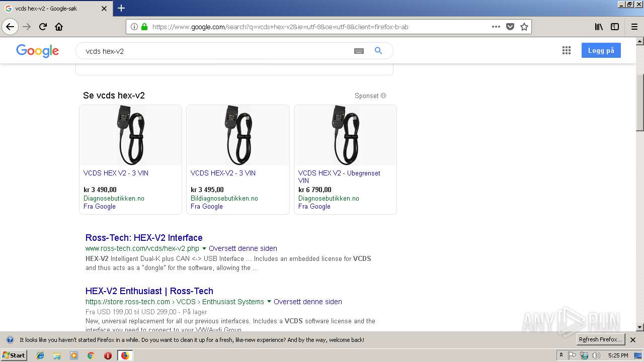Click the green secure connection padlock
644x362 pixels.
pos(144,27)
